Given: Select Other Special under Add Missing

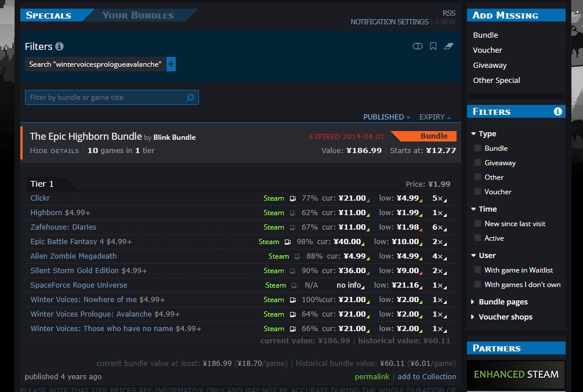Looking at the screenshot, I should [497, 80].
